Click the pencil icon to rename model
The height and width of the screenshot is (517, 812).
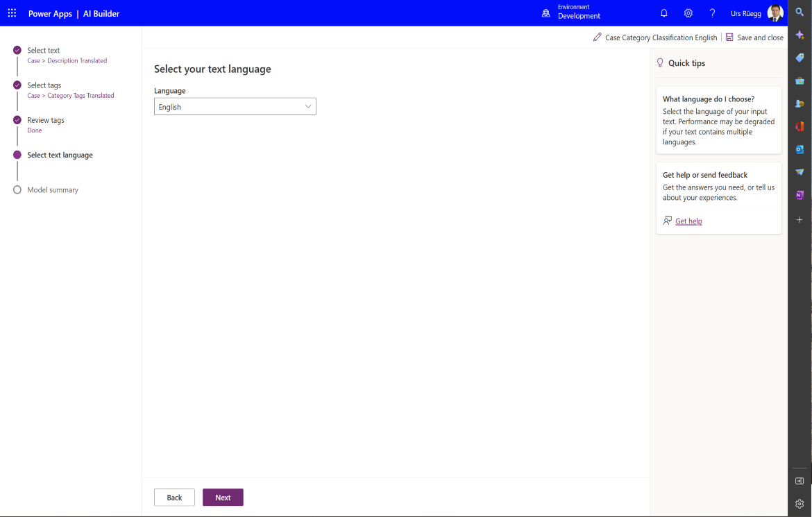click(597, 37)
